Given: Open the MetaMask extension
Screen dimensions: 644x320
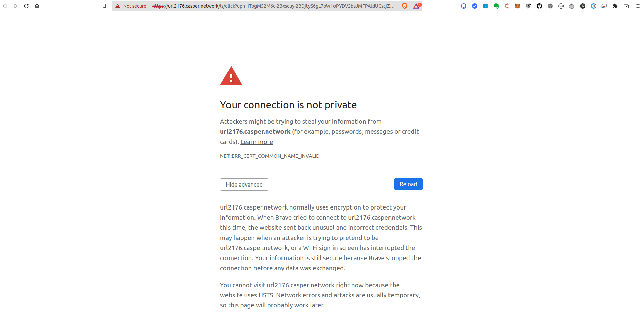Looking at the screenshot, I should pos(518,6).
